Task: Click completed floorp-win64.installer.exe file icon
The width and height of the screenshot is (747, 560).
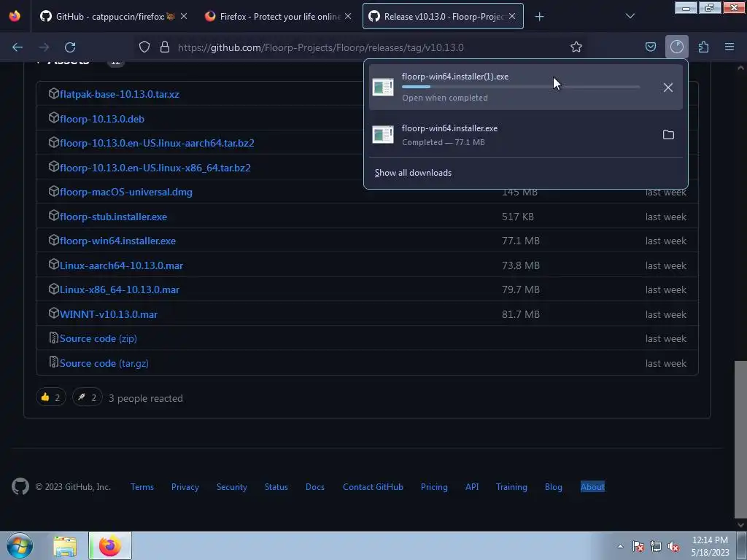Action: pos(383,135)
